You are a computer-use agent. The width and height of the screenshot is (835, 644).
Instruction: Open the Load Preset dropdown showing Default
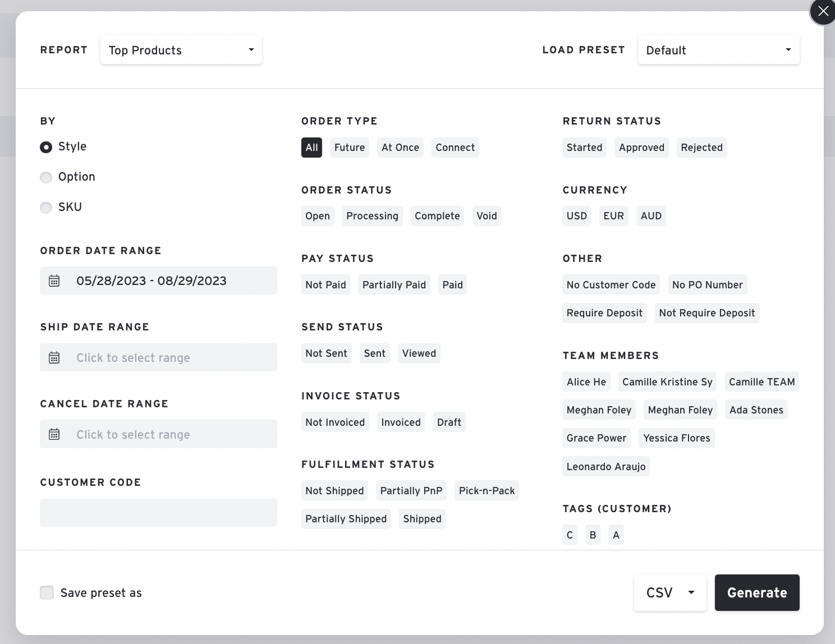(x=718, y=50)
